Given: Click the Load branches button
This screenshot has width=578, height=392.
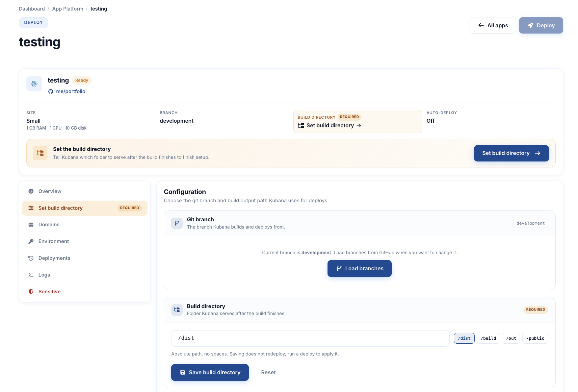Looking at the screenshot, I should click(x=359, y=269).
